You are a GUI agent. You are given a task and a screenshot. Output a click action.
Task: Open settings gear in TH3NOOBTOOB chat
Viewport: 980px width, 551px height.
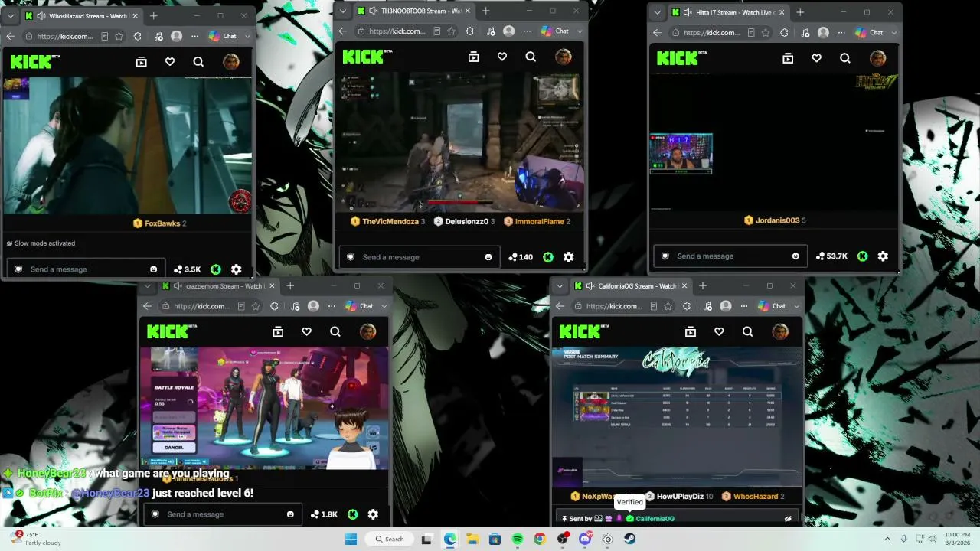click(568, 257)
